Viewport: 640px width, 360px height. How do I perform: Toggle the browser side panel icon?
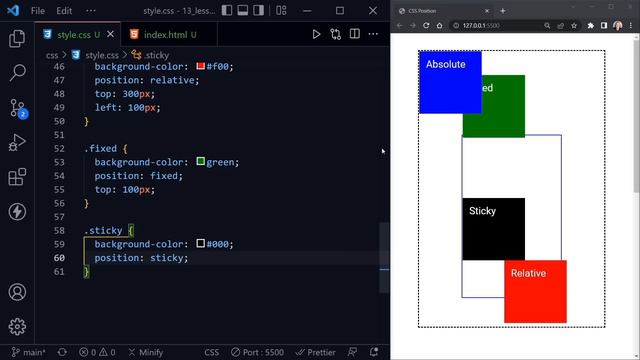pos(604,25)
